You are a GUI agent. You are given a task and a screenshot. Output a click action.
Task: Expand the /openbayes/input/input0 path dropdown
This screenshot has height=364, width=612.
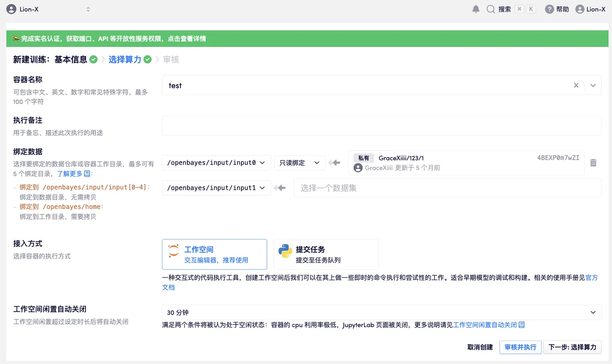click(216, 162)
